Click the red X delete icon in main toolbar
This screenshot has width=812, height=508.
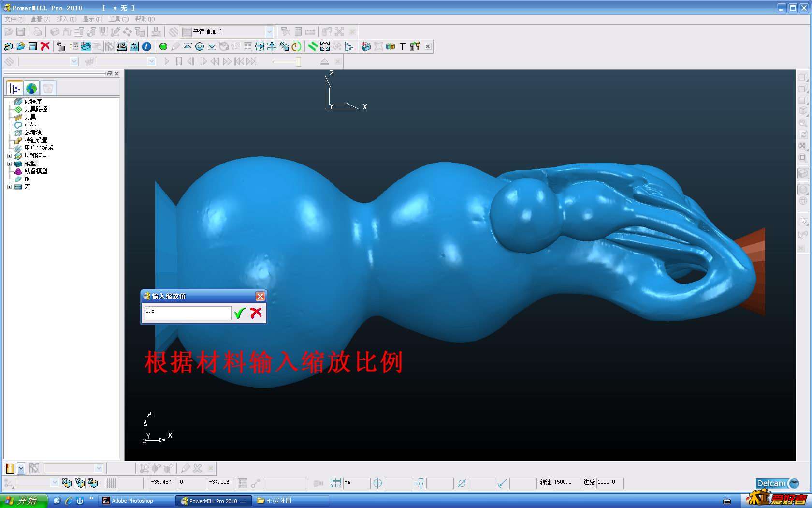(45, 46)
